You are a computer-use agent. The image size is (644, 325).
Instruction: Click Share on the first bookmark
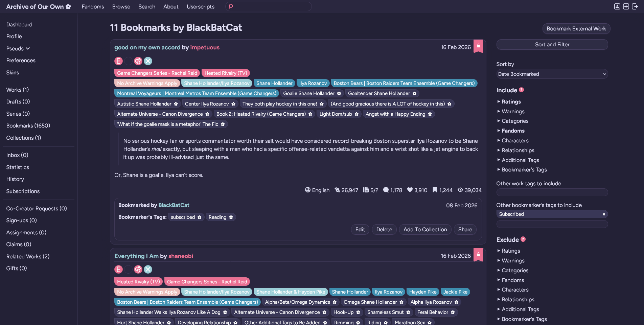click(465, 229)
